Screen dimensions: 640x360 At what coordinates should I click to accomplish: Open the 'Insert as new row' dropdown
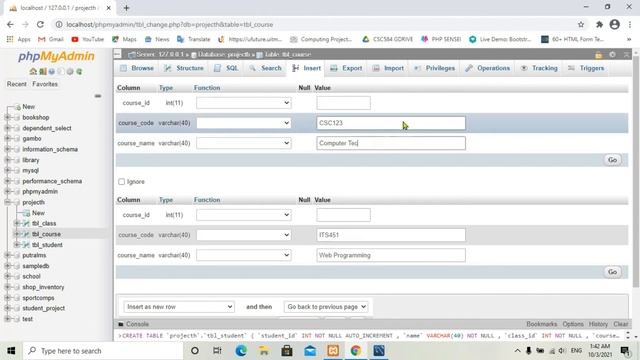(x=179, y=307)
